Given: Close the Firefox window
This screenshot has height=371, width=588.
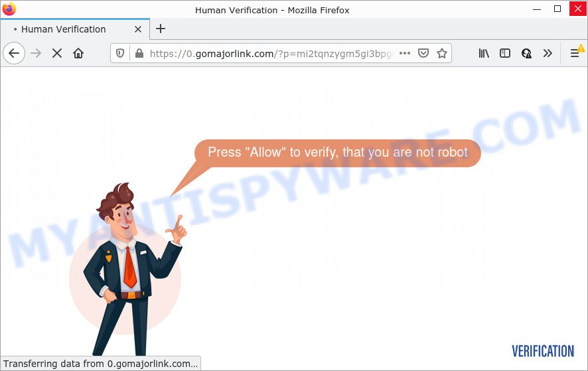Looking at the screenshot, I should pyautogui.click(x=578, y=9).
